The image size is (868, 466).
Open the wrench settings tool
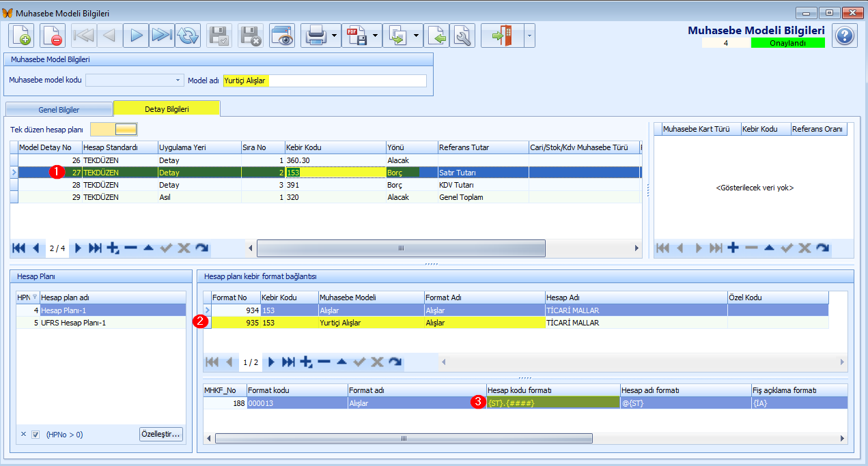pos(462,36)
